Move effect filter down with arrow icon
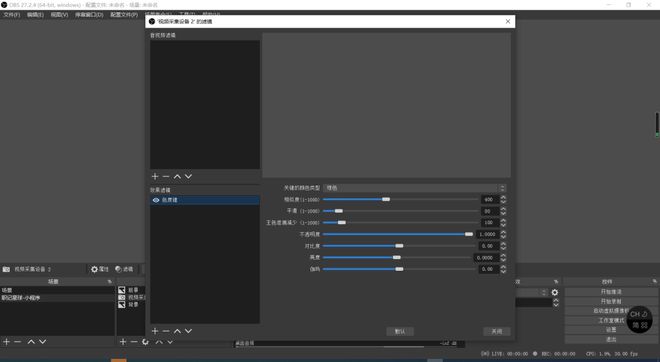The image size is (660, 362). pyautogui.click(x=189, y=331)
